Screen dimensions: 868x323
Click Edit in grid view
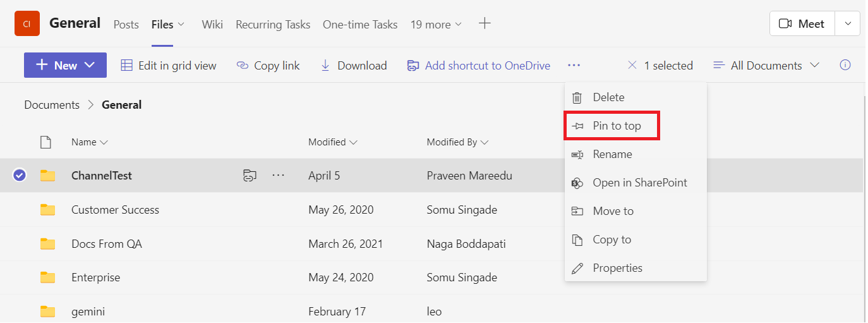[169, 65]
